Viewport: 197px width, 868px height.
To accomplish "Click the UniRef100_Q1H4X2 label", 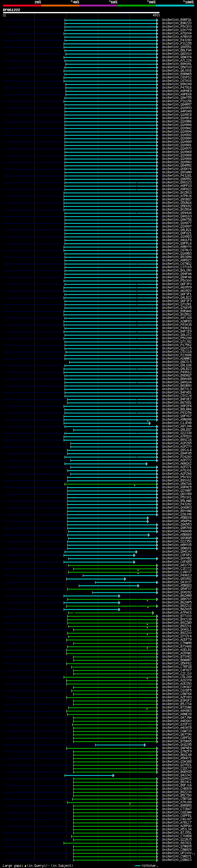I will coord(176,778).
